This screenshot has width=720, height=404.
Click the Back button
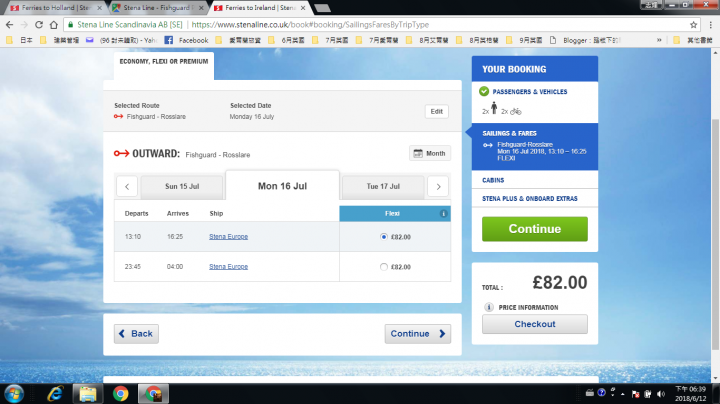click(x=136, y=334)
